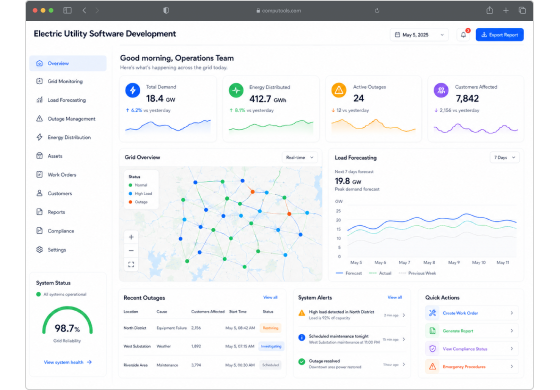Viewport: 560px width, 390px height.
Task: Click View all in Recent Outages
Action: coord(270,297)
